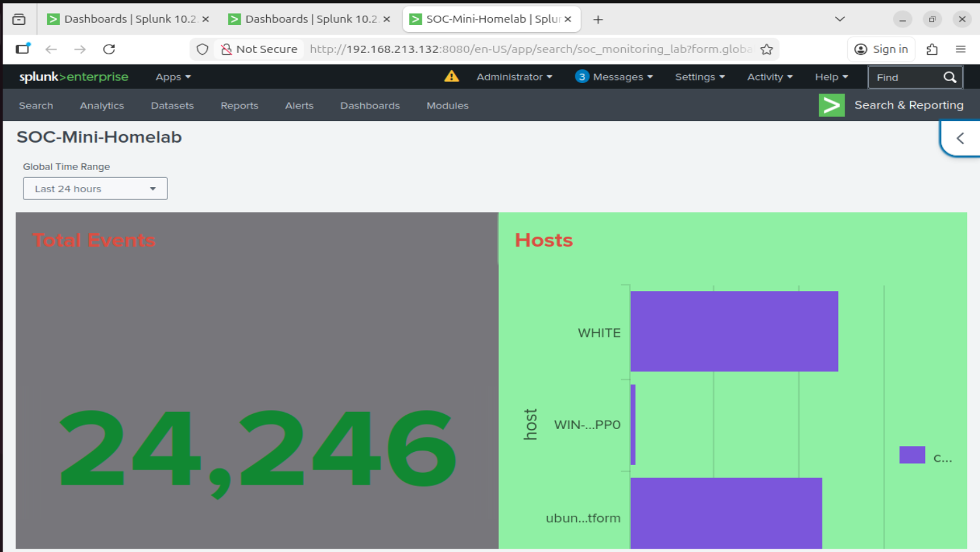Open the Modules nav item
980x552 pixels.
(448, 105)
